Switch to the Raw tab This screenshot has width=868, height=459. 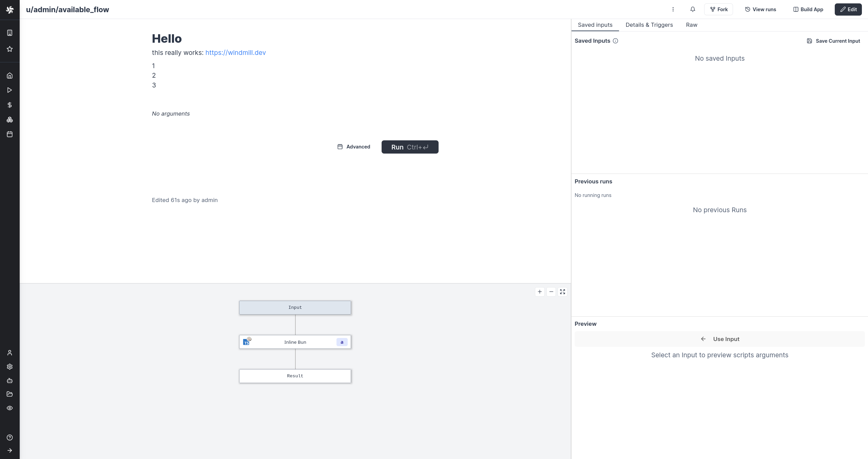click(691, 25)
